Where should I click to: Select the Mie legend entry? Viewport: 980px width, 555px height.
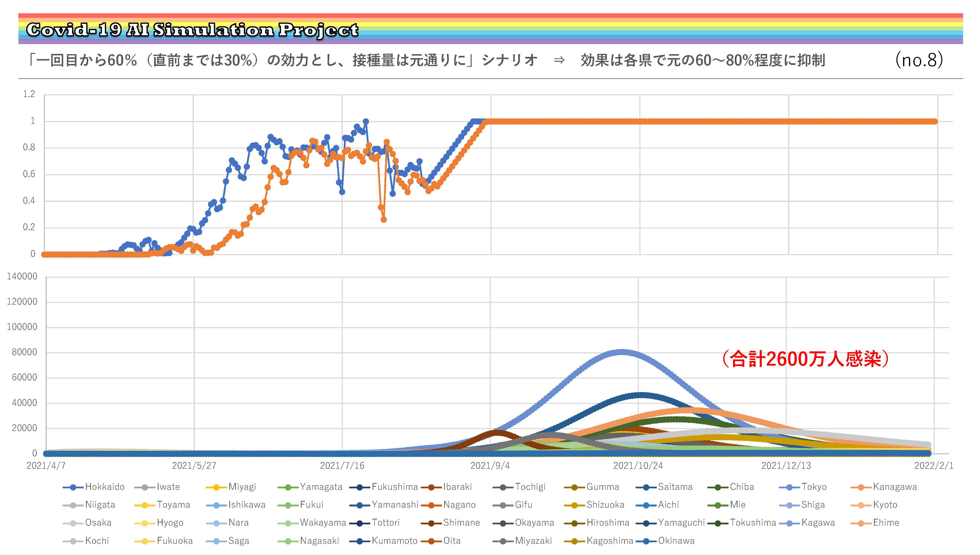pos(726,505)
